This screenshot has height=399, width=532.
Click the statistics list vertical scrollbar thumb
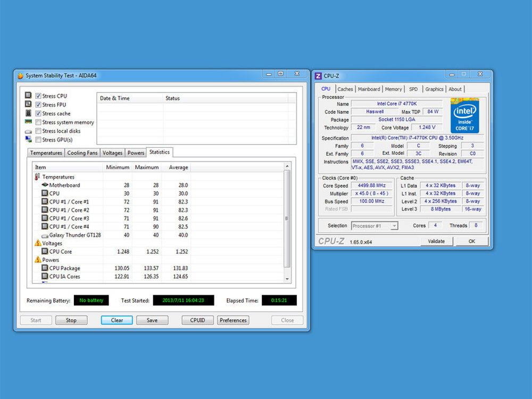287,219
